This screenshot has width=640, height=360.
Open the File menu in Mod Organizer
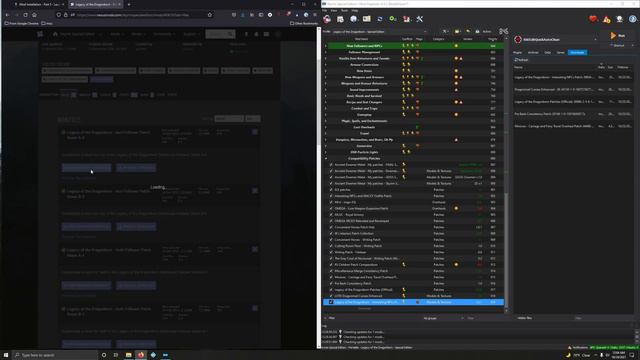point(325,11)
